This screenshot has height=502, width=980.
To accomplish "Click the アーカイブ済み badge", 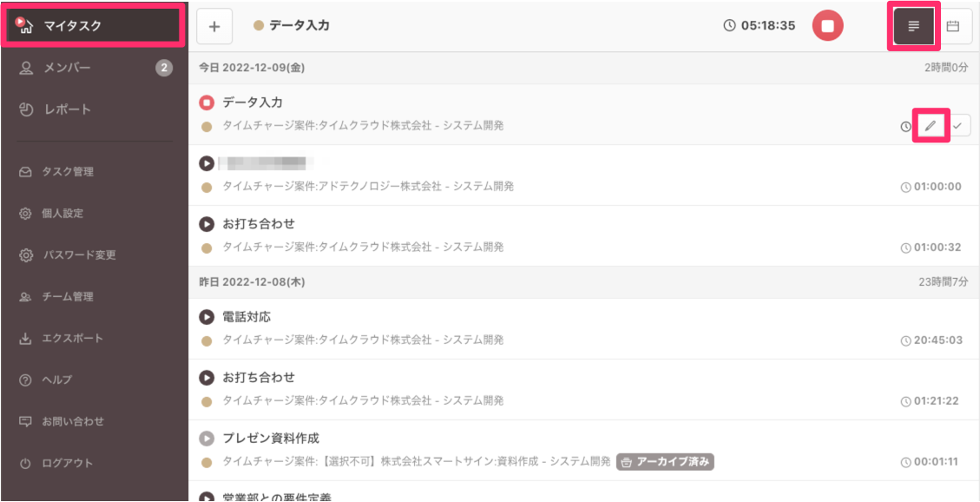I will click(665, 462).
